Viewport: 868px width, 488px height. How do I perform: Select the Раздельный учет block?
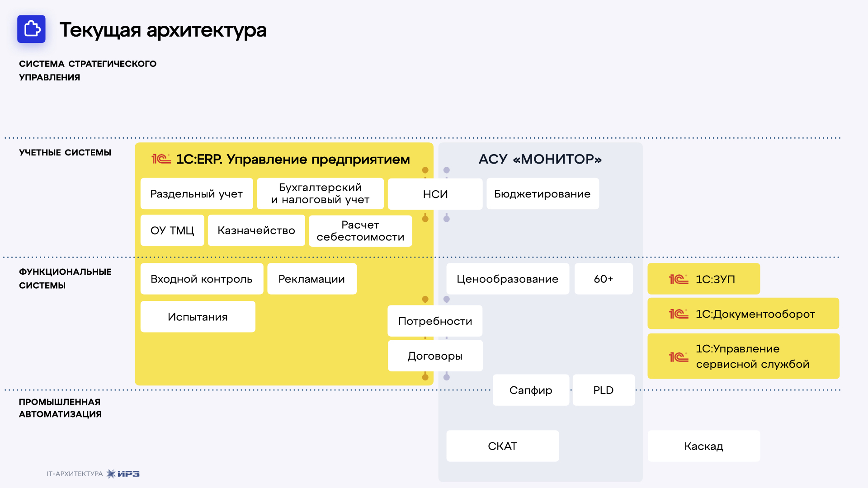pyautogui.click(x=197, y=194)
